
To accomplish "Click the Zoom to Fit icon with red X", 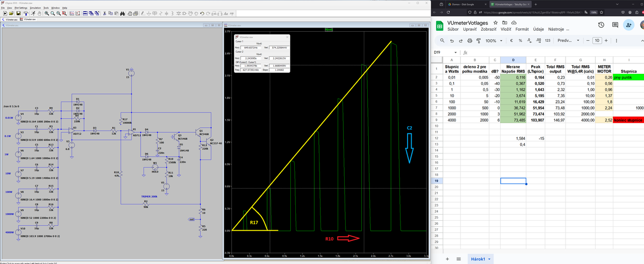I will click(64, 13).
